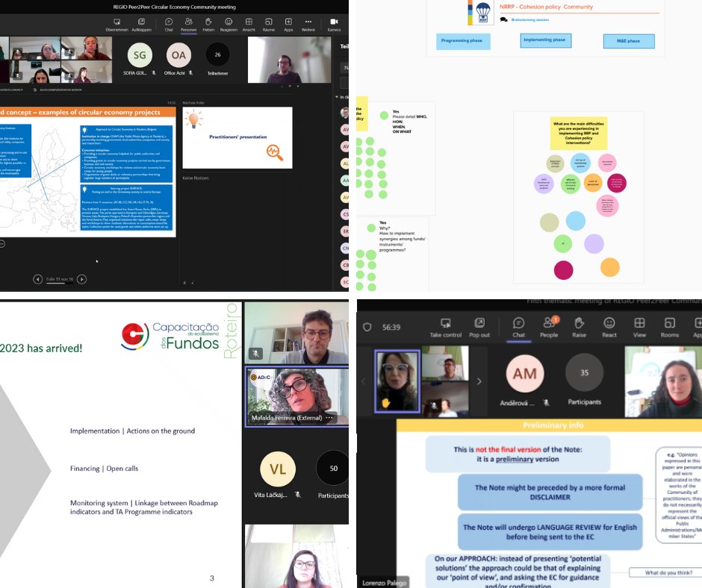The image size is (702, 588).
Task: Click the AM avatar of Anděrová
Action: pos(525,373)
